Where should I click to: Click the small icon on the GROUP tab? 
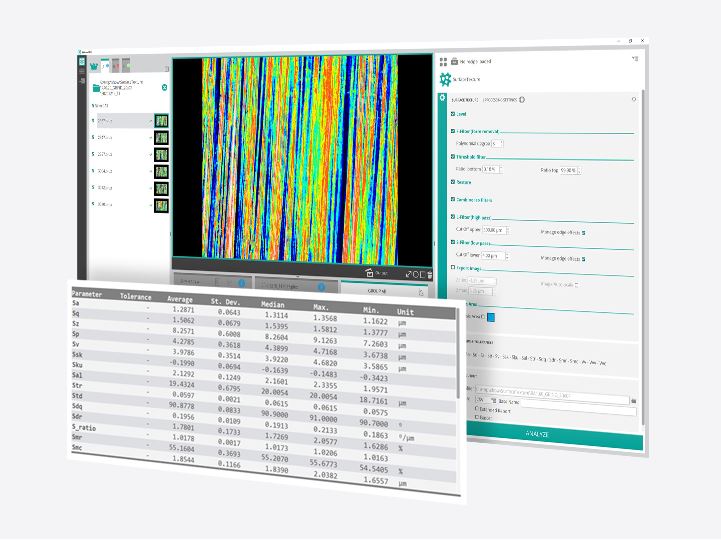421,292
